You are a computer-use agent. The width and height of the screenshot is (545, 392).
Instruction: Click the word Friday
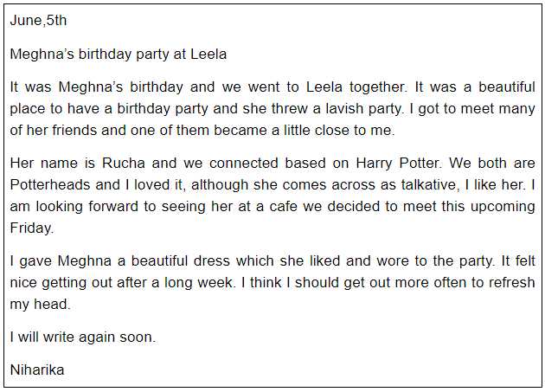pyautogui.click(x=32, y=228)
